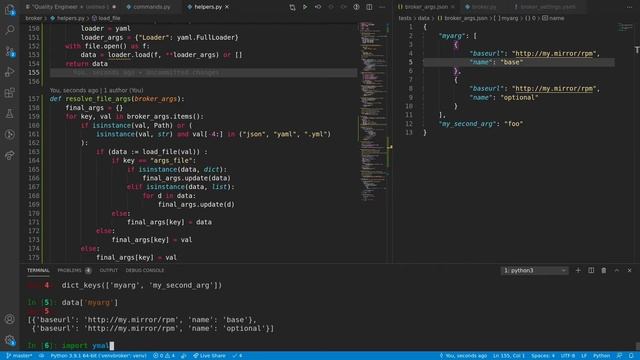This screenshot has height=360, width=640.
Task: Change language mode via Python status item
Action: point(601,356)
